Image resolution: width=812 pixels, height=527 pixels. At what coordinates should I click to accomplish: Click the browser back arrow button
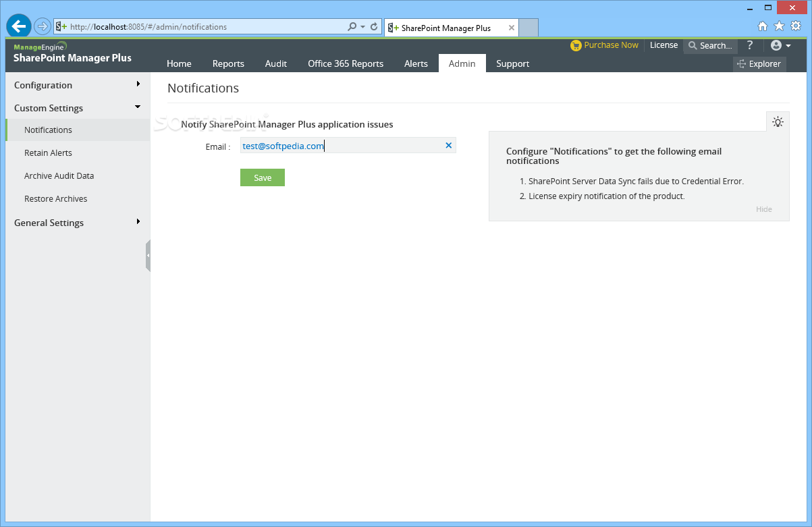[19, 26]
